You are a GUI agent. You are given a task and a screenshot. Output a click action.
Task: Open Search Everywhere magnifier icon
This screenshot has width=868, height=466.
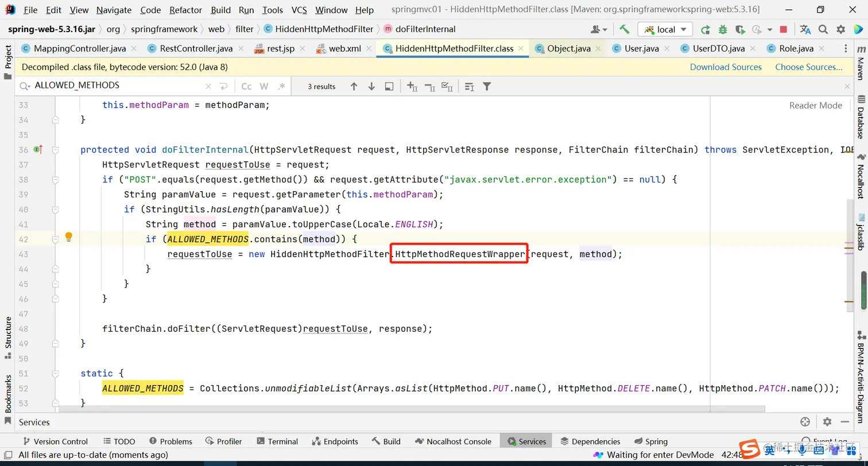click(823, 29)
